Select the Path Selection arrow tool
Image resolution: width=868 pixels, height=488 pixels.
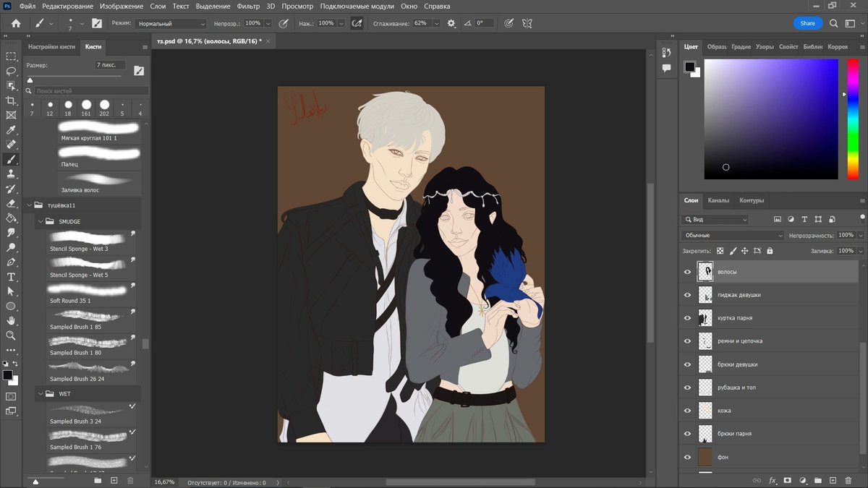(11, 291)
